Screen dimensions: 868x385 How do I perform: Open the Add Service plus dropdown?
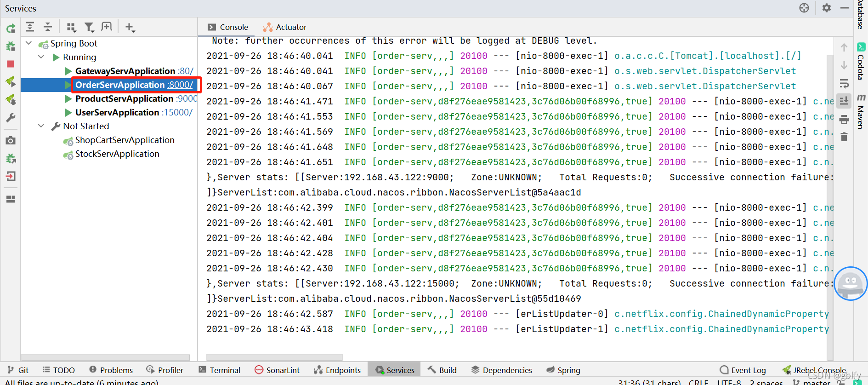tap(130, 27)
